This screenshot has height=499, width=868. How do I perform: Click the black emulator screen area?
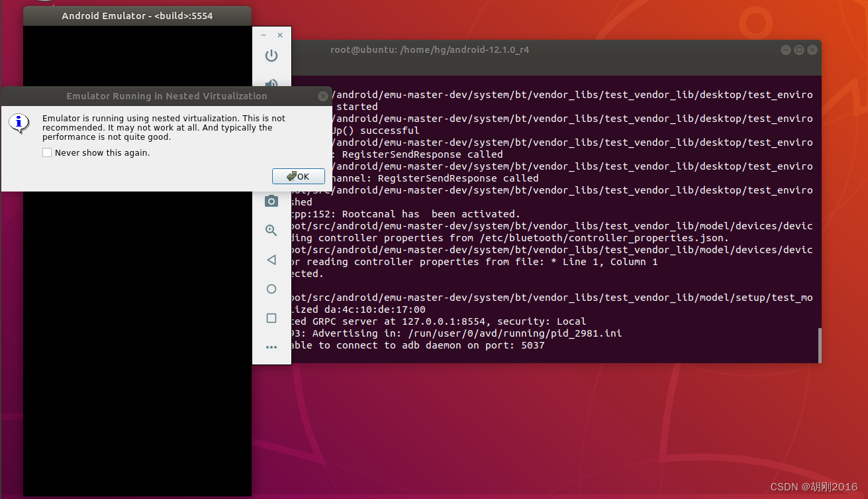(x=137, y=345)
